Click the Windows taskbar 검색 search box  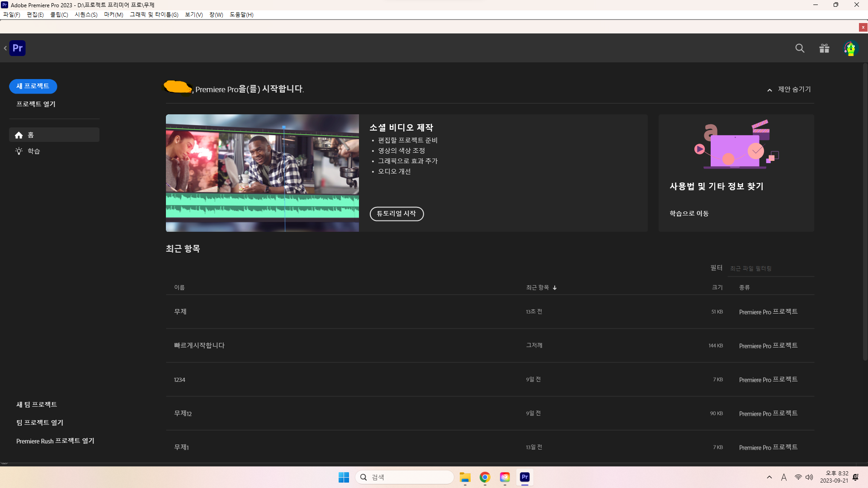tap(405, 477)
